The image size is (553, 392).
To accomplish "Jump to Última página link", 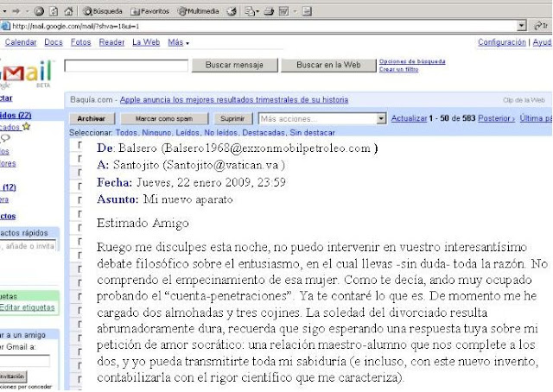I will tap(536, 118).
